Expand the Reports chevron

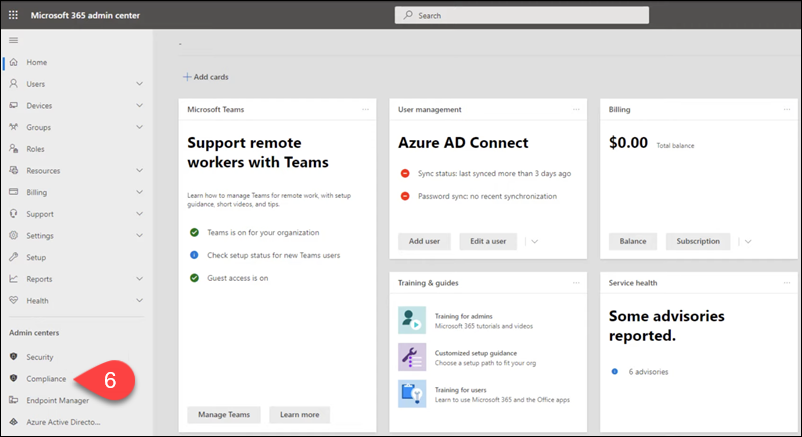(x=139, y=278)
